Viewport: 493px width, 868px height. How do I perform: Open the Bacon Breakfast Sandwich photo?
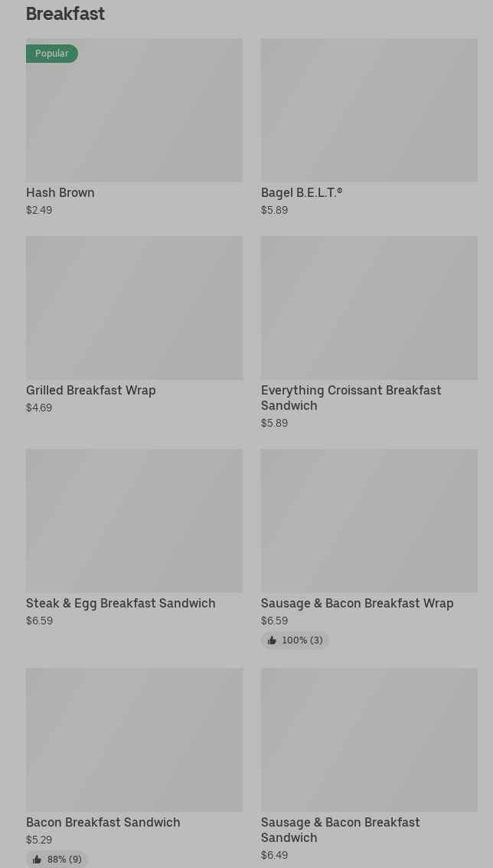[134, 739]
